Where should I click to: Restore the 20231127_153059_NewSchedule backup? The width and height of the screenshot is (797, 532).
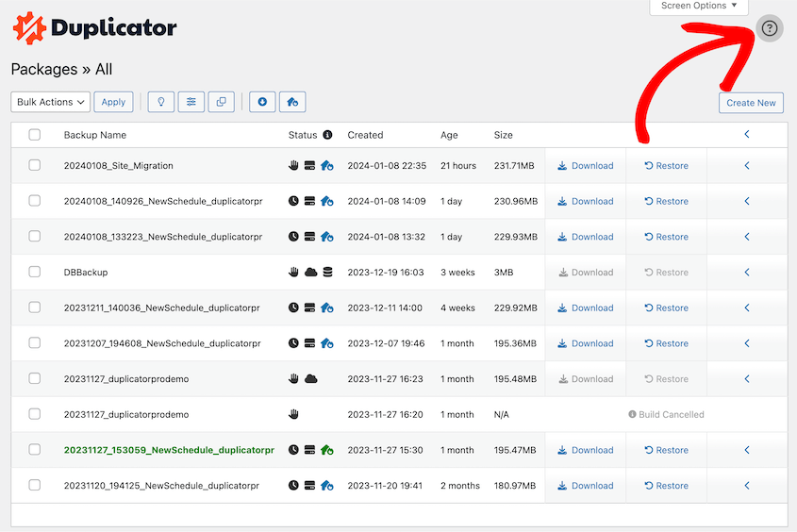point(667,450)
